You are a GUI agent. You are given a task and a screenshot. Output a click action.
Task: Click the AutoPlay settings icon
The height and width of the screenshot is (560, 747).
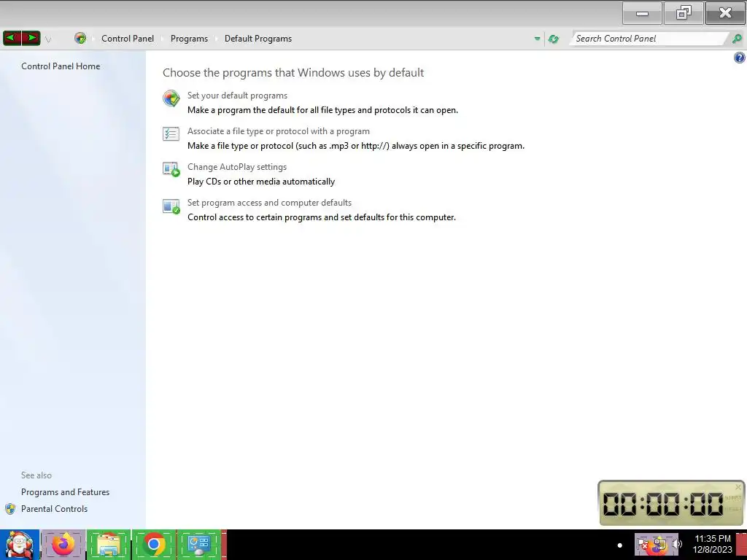coord(171,169)
